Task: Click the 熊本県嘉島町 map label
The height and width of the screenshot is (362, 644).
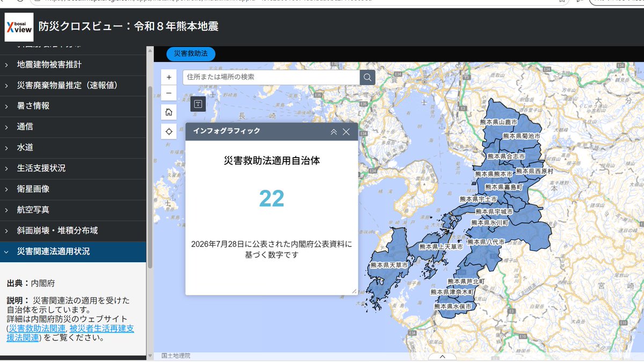Action: coord(503,187)
